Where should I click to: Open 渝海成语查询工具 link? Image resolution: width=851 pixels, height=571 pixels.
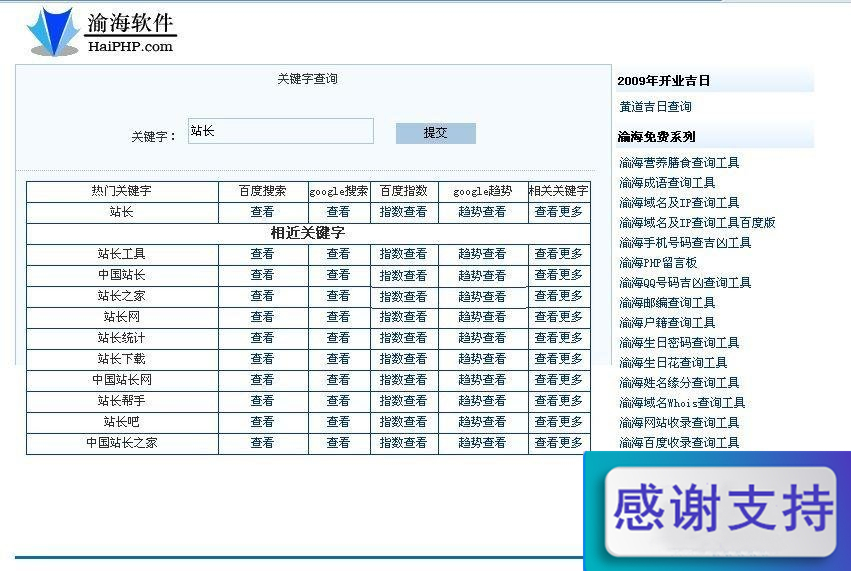[x=667, y=182]
